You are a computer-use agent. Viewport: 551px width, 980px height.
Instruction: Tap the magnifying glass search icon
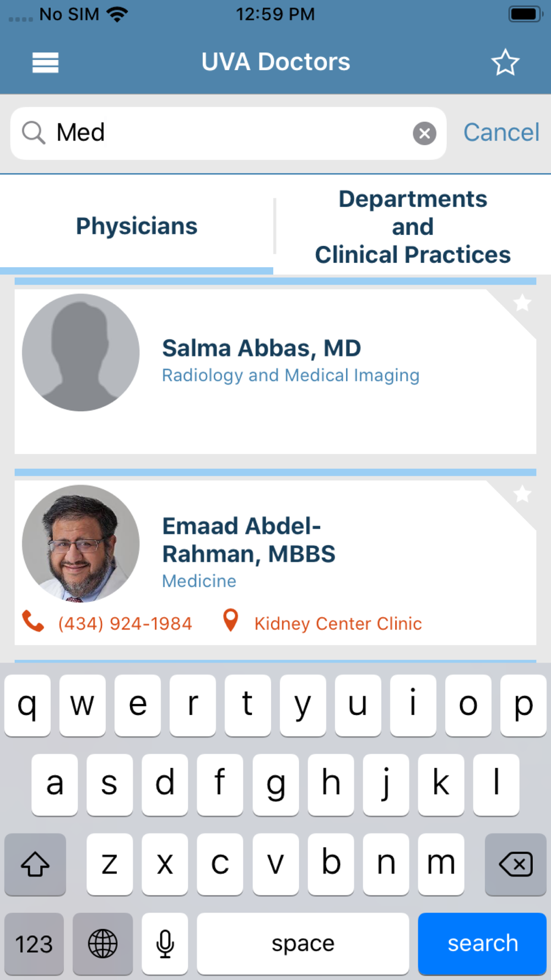coord(33,133)
